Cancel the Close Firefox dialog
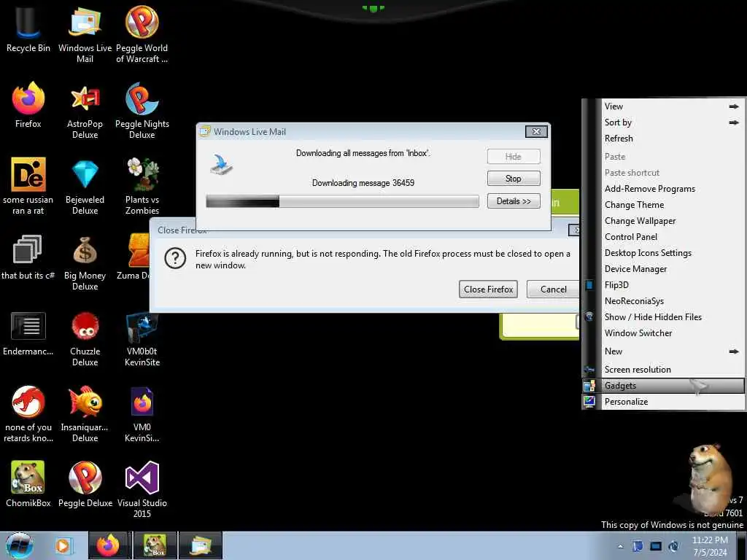The height and width of the screenshot is (560, 747). click(x=553, y=289)
